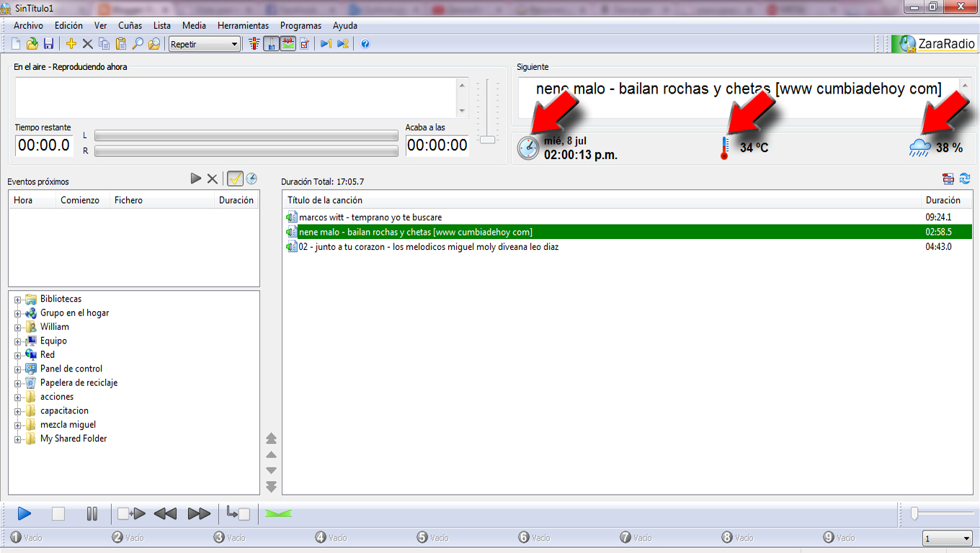This screenshot has width=980, height=553.
Task: Copy with the toolbar copy icon
Action: (104, 44)
